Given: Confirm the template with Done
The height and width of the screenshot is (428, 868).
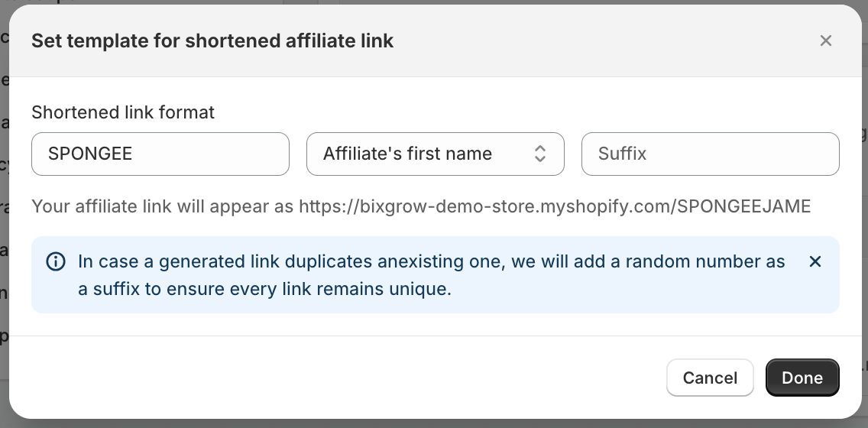Looking at the screenshot, I should 802,378.
